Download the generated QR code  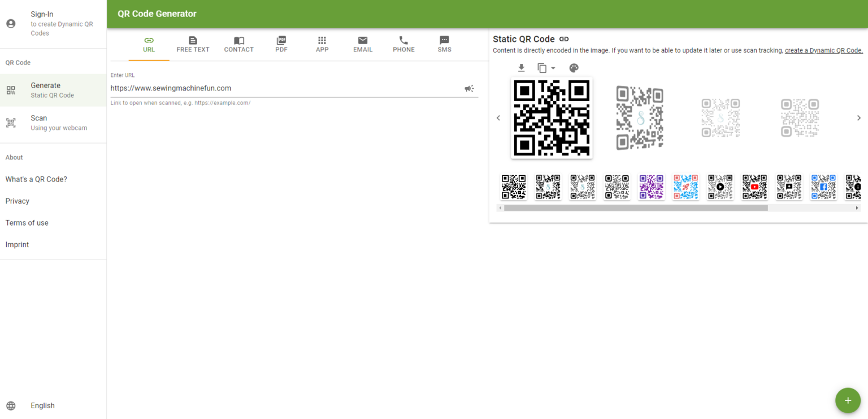pyautogui.click(x=521, y=67)
